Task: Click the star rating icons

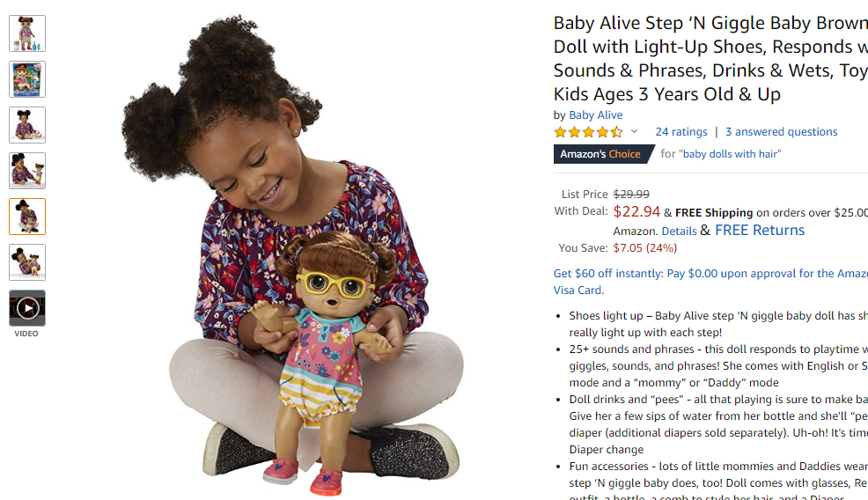Action: [588, 132]
